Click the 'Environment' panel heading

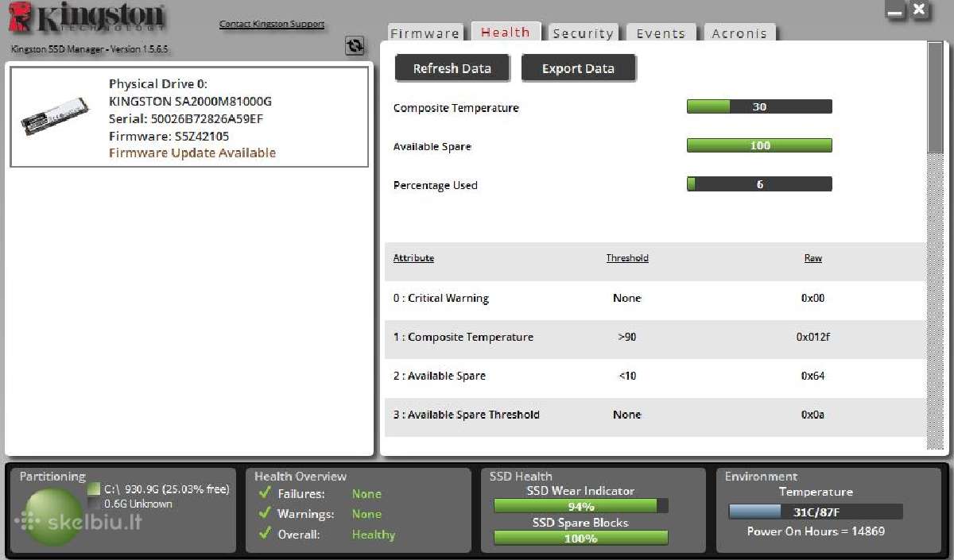(x=761, y=477)
